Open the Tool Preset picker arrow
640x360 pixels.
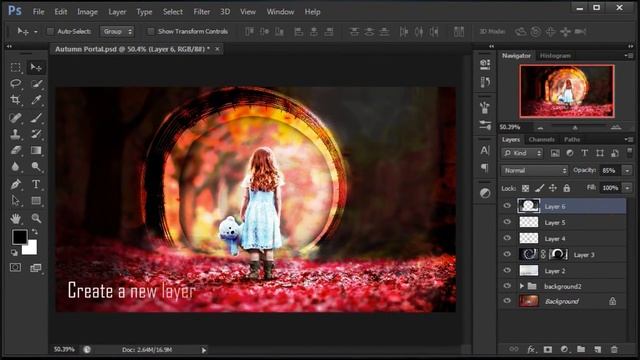[x=36, y=31]
